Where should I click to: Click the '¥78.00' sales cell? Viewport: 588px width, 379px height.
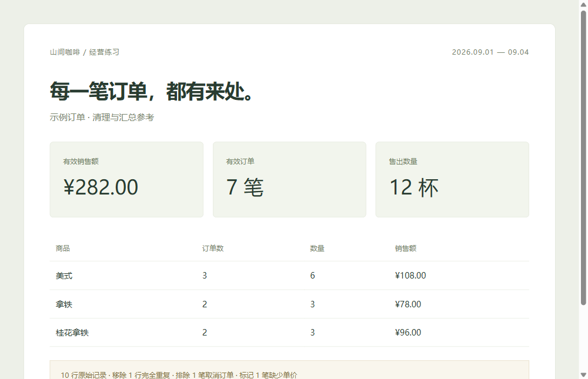pos(408,304)
